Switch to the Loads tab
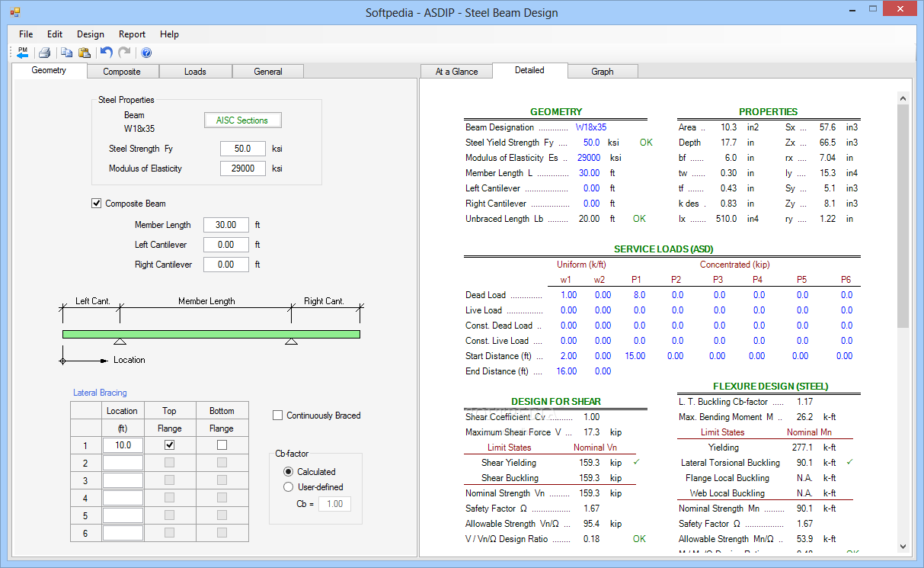This screenshot has width=924, height=568. [x=195, y=72]
